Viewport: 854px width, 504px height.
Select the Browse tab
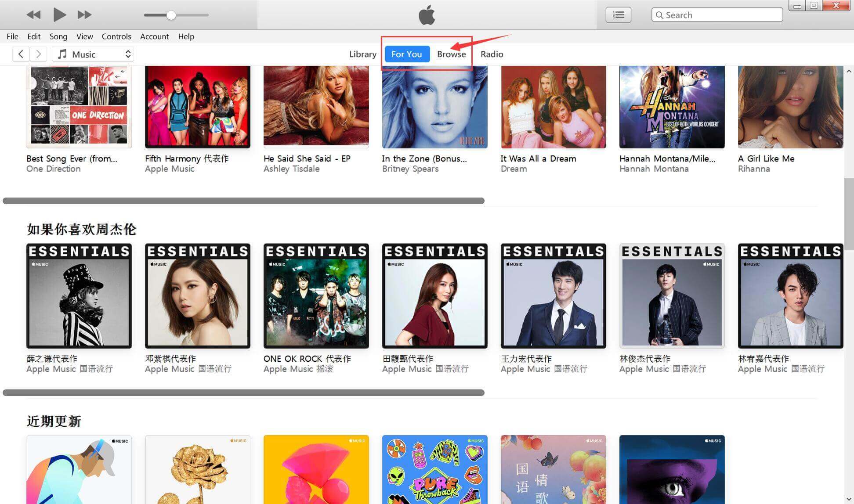pos(451,54)
